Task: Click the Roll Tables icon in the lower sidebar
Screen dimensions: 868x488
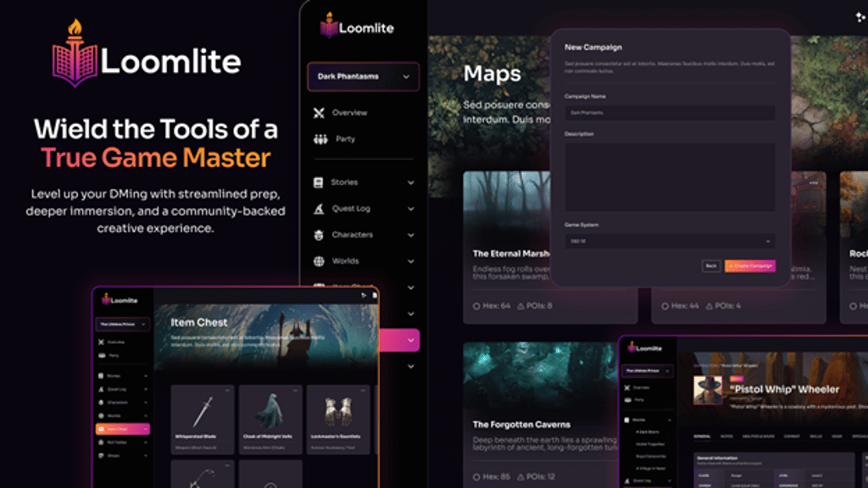Action: pos(101,442)
